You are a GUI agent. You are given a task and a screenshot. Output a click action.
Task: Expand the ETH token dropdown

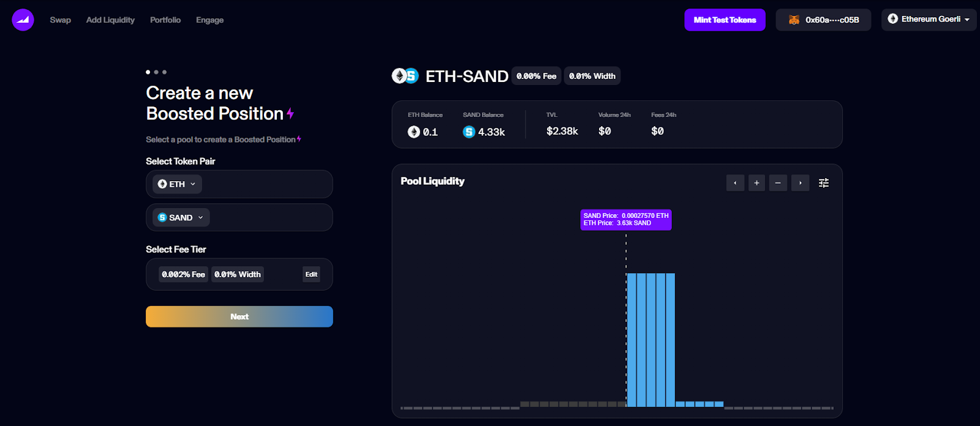point(177,184)
